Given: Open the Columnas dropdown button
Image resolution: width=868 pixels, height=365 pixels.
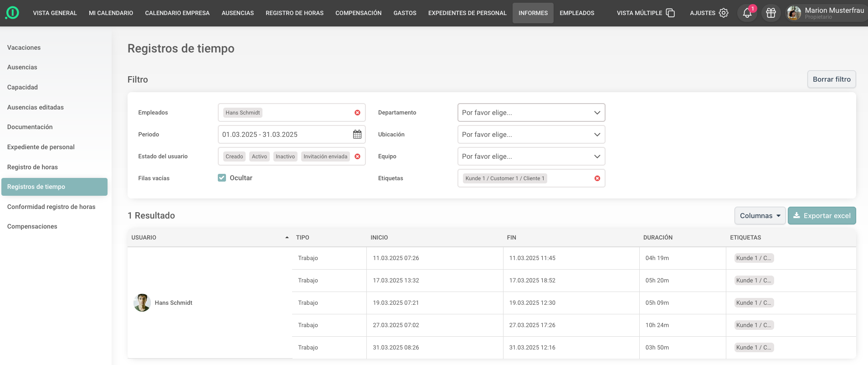Looking at the screenshot, I should [x=760, y=216].
